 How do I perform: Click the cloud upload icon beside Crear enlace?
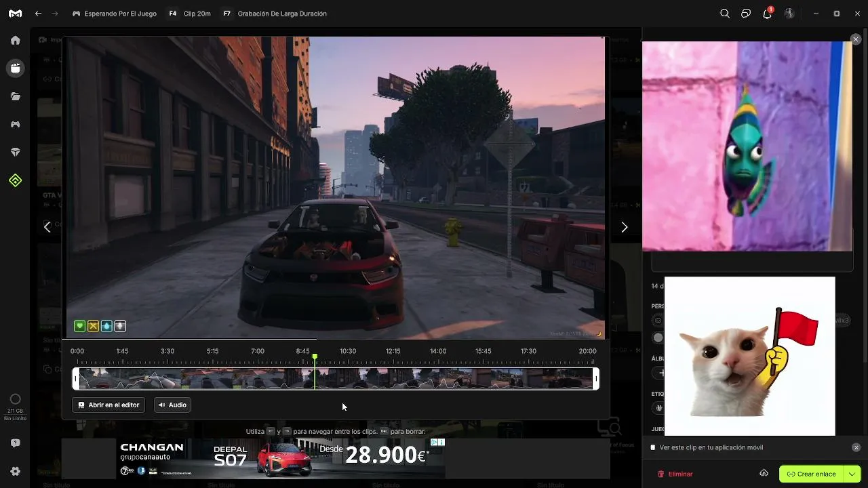coord(764,473)
